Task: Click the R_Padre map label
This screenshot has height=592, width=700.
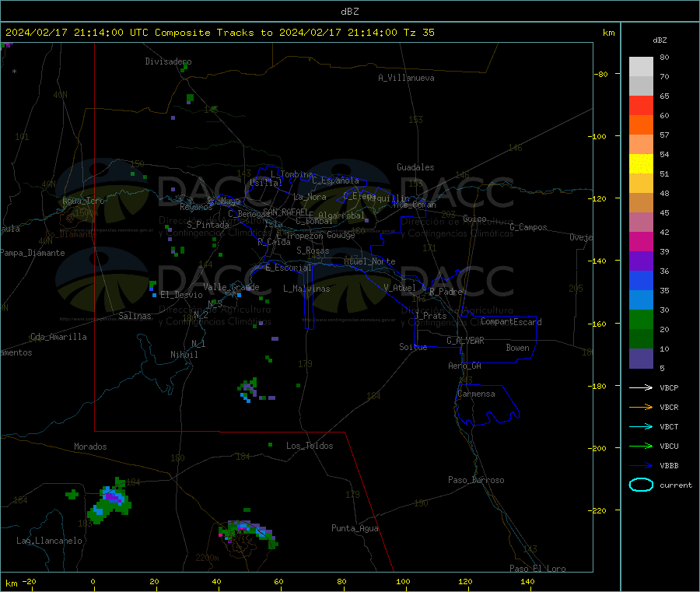Action: 446,292
